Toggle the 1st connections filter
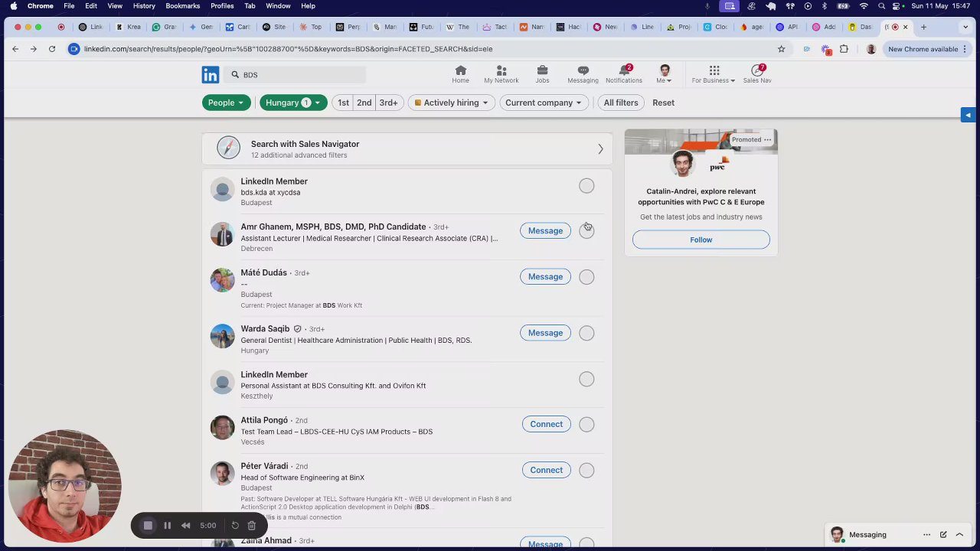Image resolution: width=980 pixels, height=551 pixels. click(x=343, y=103)
